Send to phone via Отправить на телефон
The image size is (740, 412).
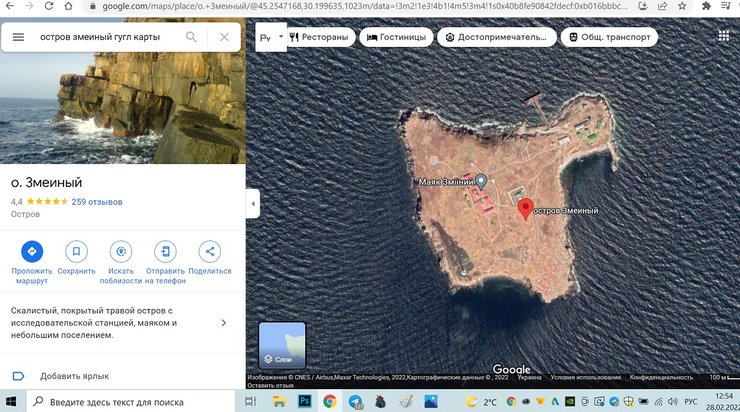pyautogui.click(x=165, y=251)
